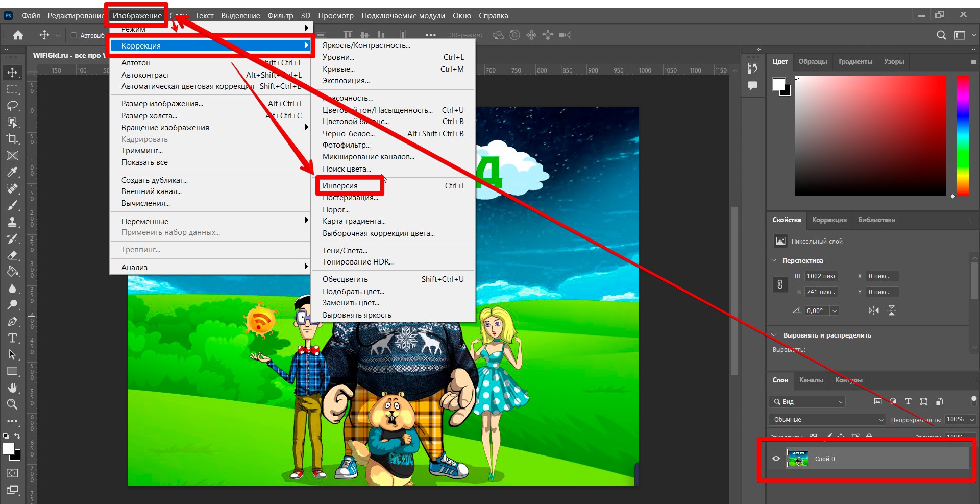Select the Zoom tool

point(12,404)
